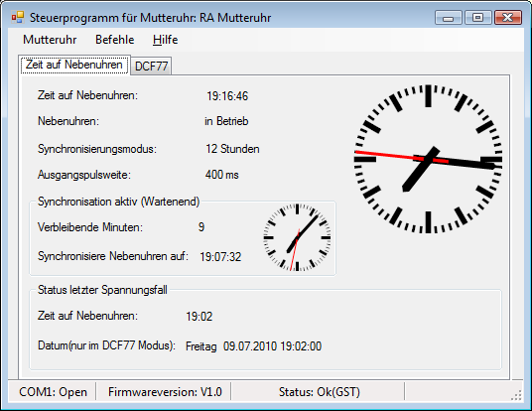The height and width of the screenshot is (411, 532).
Task: Click the COM1: Open status panel
Action: [53, 392]
